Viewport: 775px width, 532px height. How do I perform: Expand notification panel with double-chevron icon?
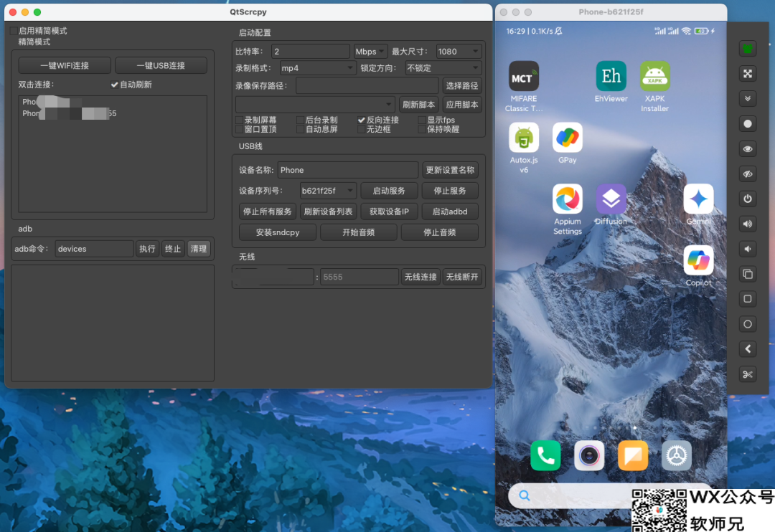(747, 99)
